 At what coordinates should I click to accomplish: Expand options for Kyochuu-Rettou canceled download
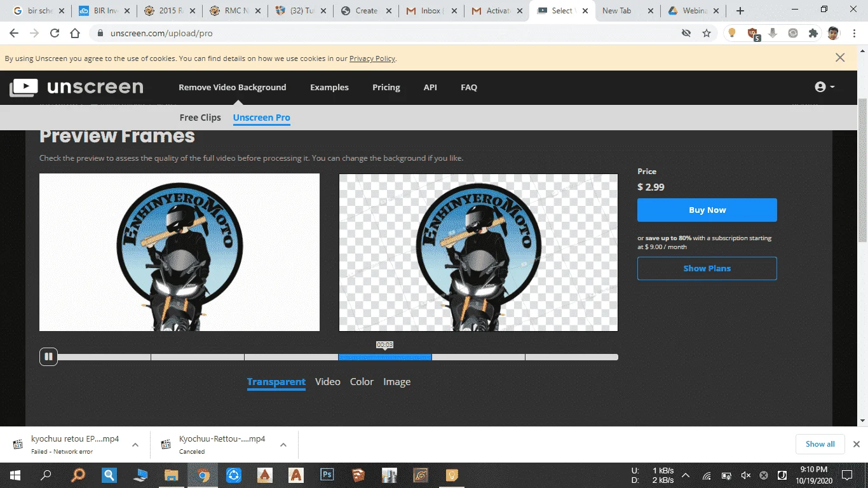[283, 445]
